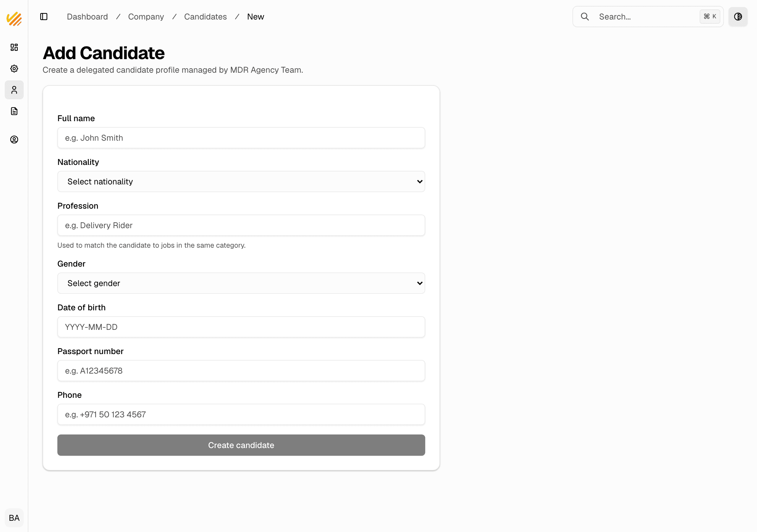
Task: Click the Phone input field
Action: 241,414
